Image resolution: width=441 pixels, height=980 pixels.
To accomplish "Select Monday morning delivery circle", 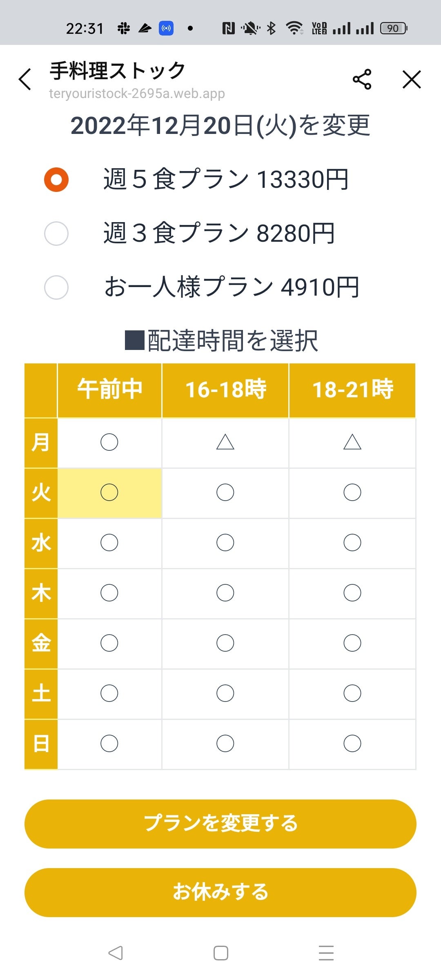I will coord(109,442).
